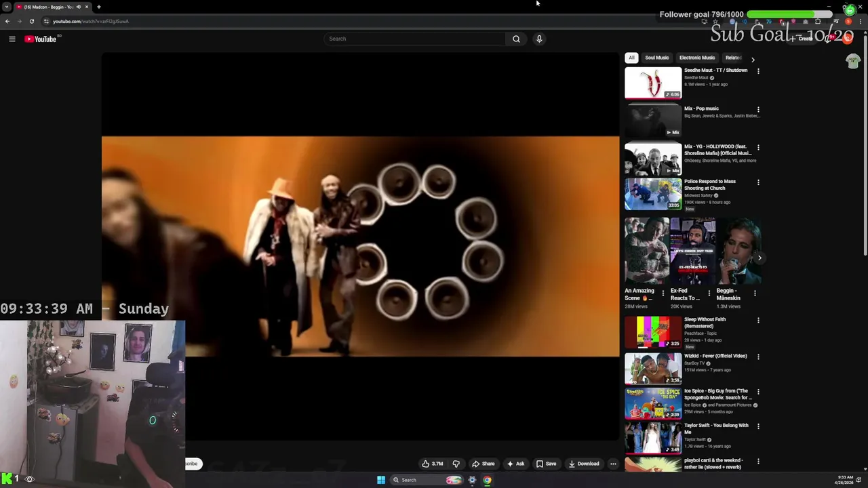Viewport: 868px width, 488px height.
Task: Open Taylor Swift - You Belong With Me thumbnail
Action: [x=653, y=438]
